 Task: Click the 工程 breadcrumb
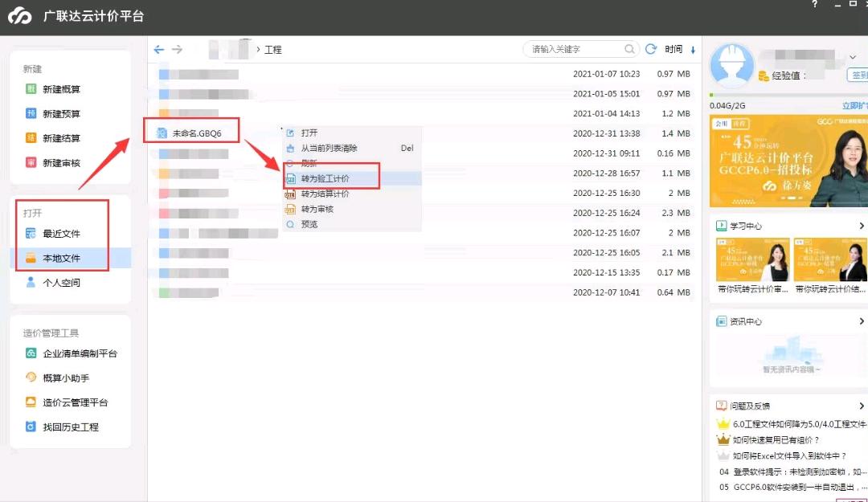point(273,50)
